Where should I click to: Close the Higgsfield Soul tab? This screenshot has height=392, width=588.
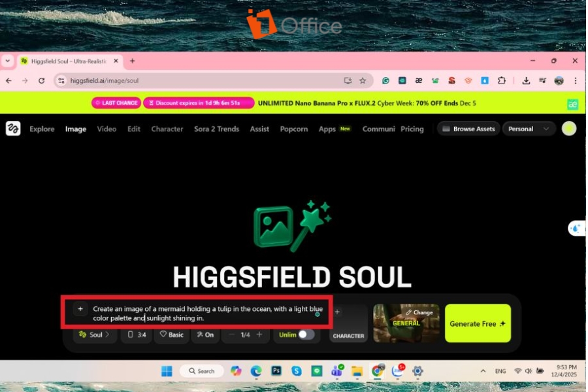pyautogui.click(x=116, y=61)
